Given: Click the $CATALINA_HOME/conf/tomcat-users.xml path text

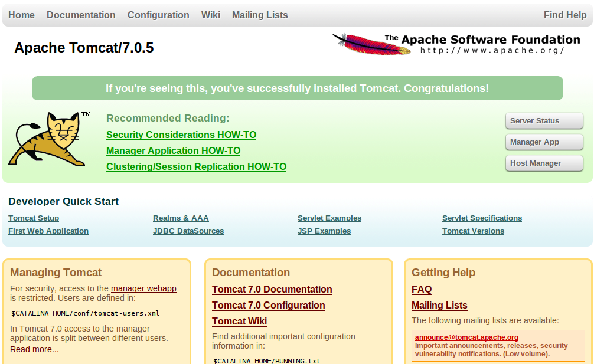Looking at the screenshot, I should pyautogui.click(x=85, y=313).
